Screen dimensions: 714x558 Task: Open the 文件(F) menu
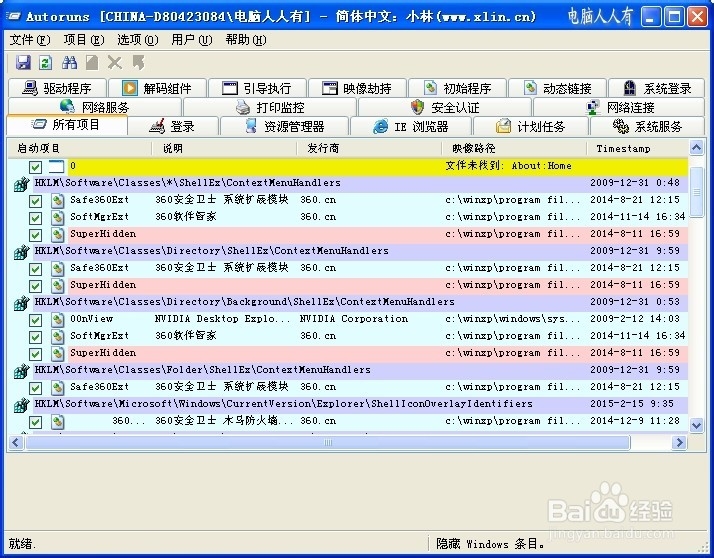click(x=30, y=40)
